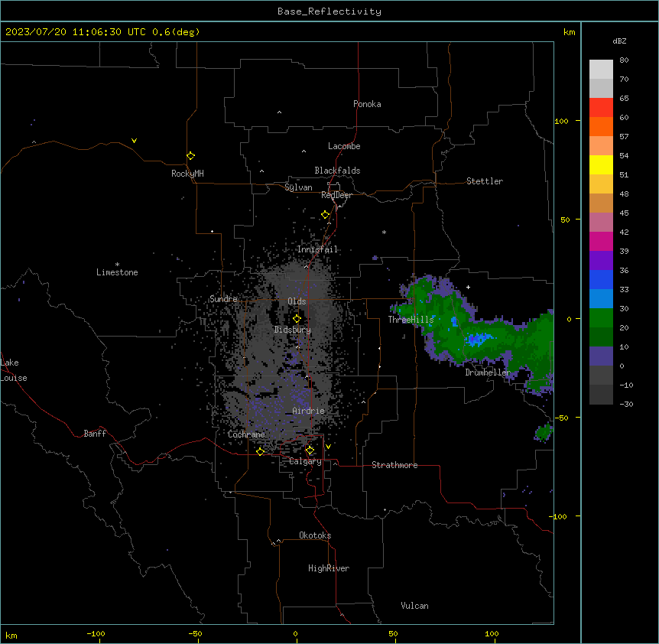Image resolution: width=659 pixels, height=644 pixels.
Task: Click the Okotoks city label
Action: pos(315,535)
